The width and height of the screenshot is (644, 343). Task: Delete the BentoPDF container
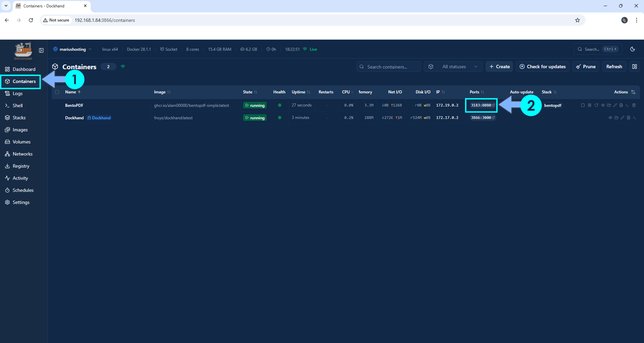(634, 105)
